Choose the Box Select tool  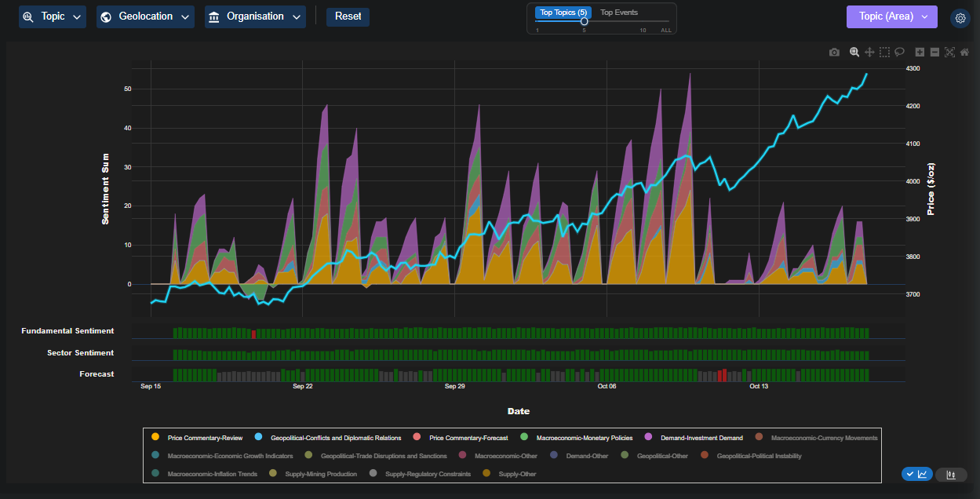pos(884,53)
